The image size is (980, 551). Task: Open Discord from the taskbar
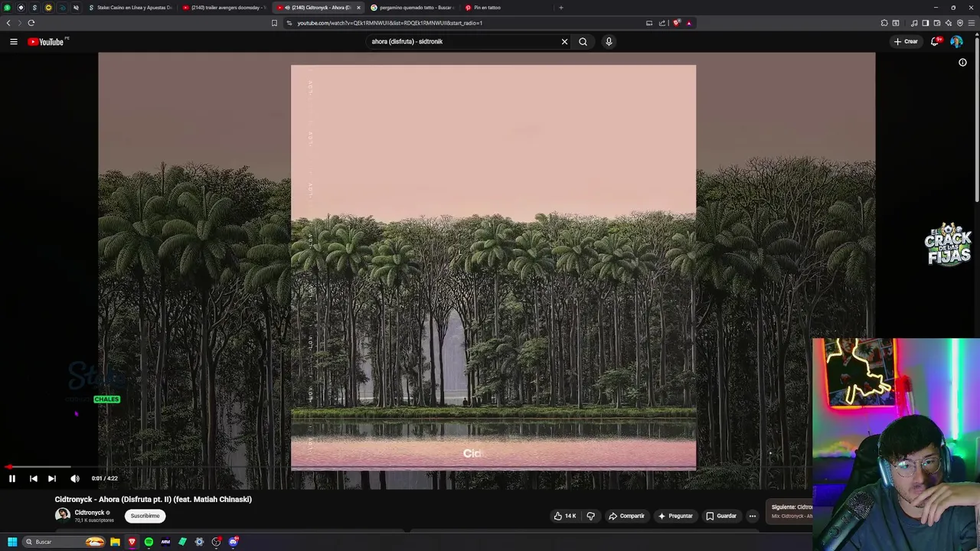[x=234, y=542]
